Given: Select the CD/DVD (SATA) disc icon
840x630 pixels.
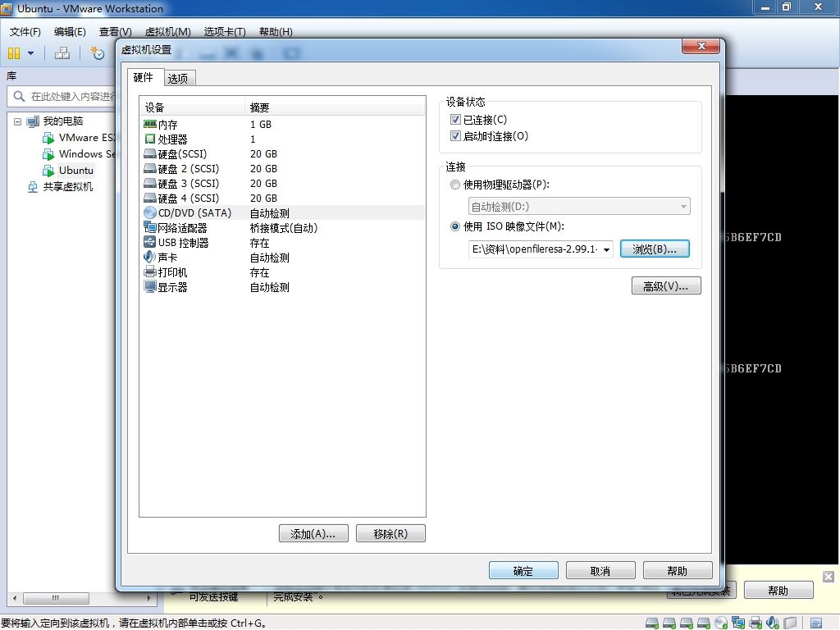Looking at the screenshot, I should point(150,212).
